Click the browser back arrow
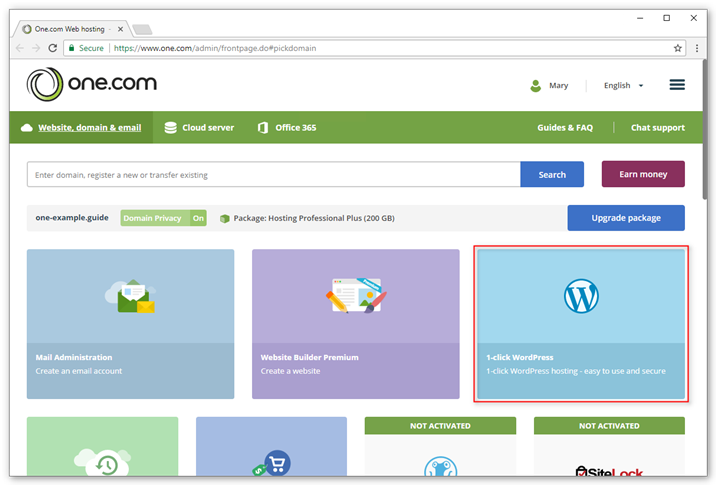This screenshot has height=485, width=716. (20, 48)
